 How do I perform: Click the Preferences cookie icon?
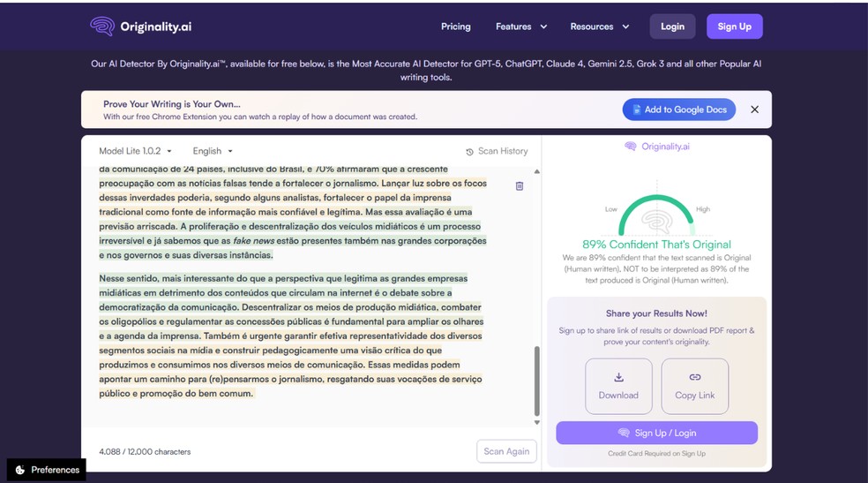click(20, 470)
